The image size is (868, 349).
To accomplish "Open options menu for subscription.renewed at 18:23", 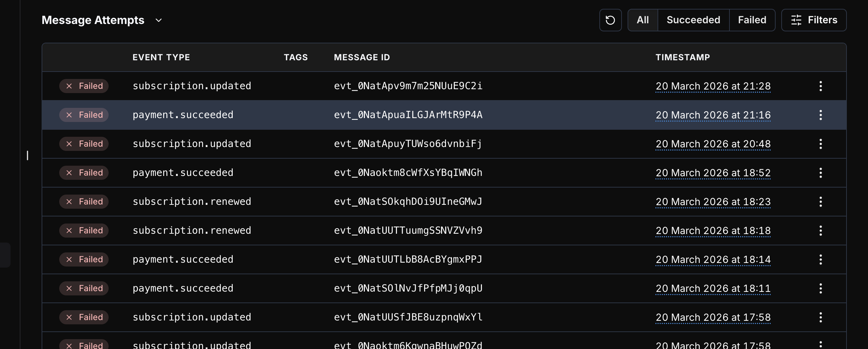I will click(x=821, y=201).
